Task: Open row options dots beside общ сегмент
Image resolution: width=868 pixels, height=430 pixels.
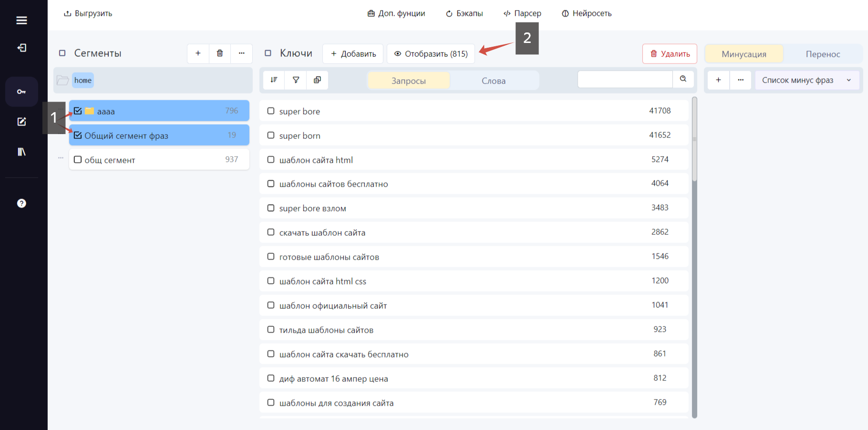Action: (x=61, y=158)
